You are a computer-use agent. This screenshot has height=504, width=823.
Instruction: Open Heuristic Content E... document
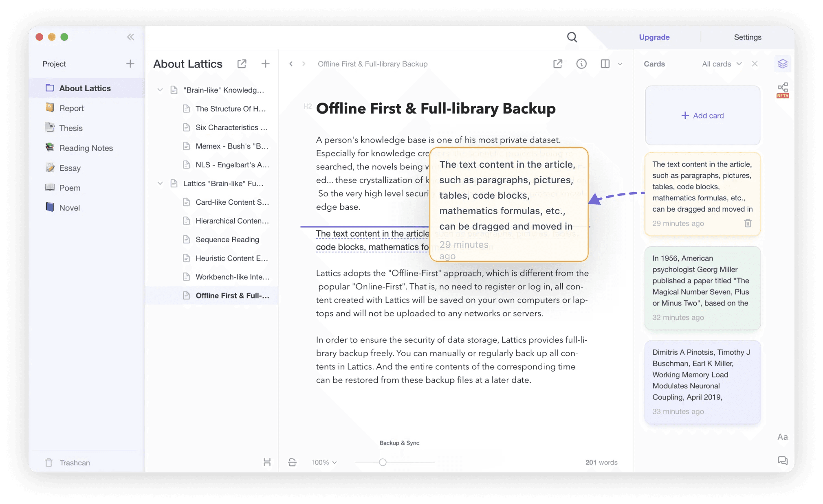point(212,259)
